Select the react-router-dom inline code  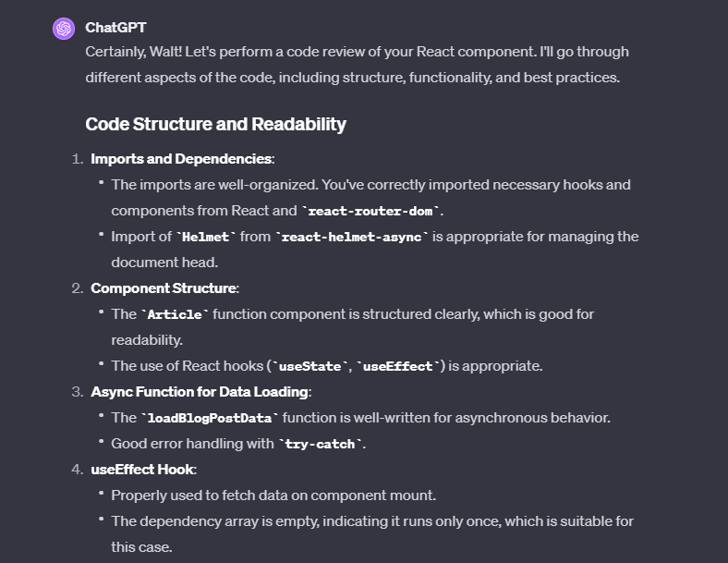tap(370, 211)
